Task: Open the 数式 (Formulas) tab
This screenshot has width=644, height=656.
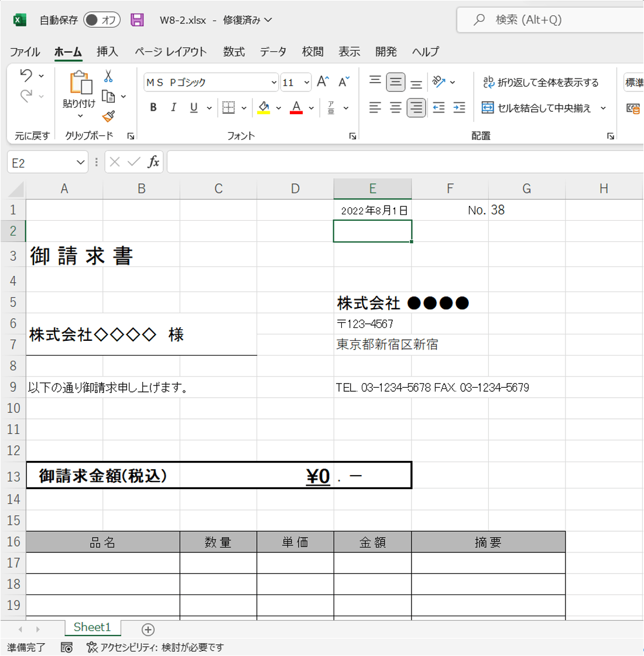Action: point(234,52)
